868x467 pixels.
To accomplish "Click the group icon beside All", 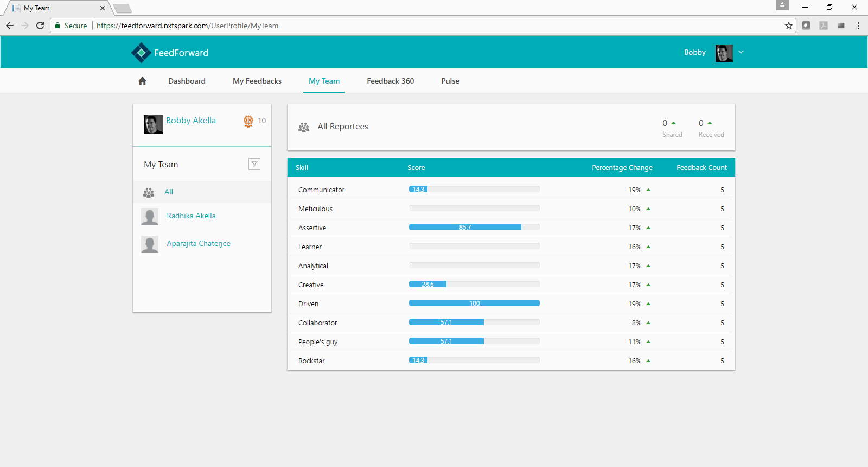I will (x=149, y=192).
